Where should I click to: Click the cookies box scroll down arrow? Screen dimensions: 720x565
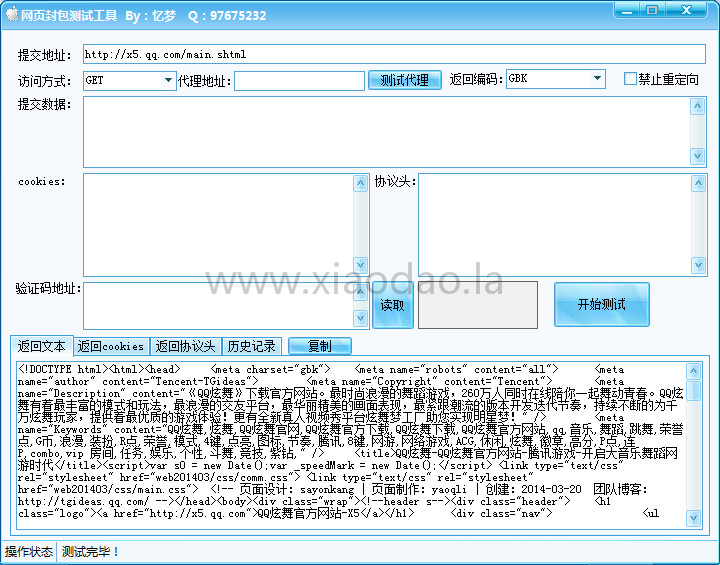pos(360,265)
